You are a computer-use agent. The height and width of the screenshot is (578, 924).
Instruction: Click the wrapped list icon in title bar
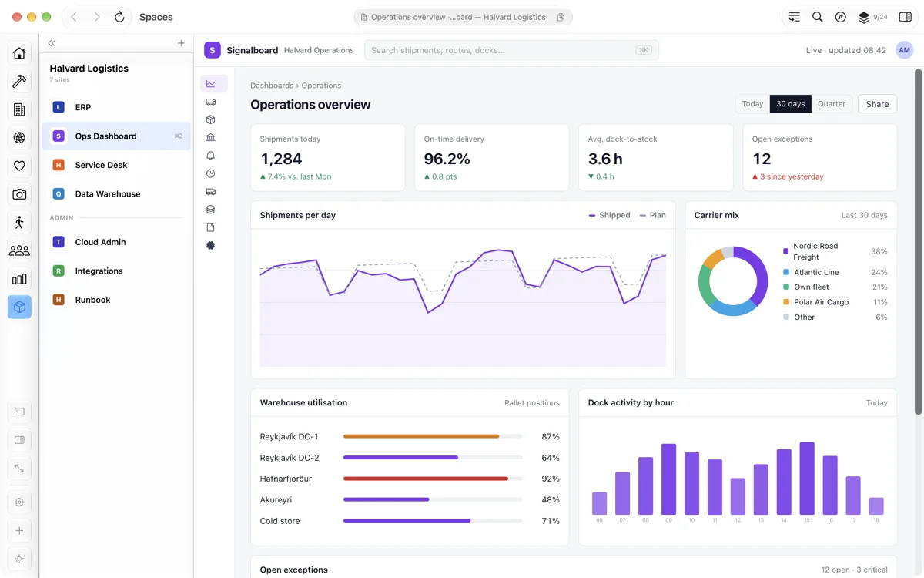pyautogui.click(x=795, y=17)
